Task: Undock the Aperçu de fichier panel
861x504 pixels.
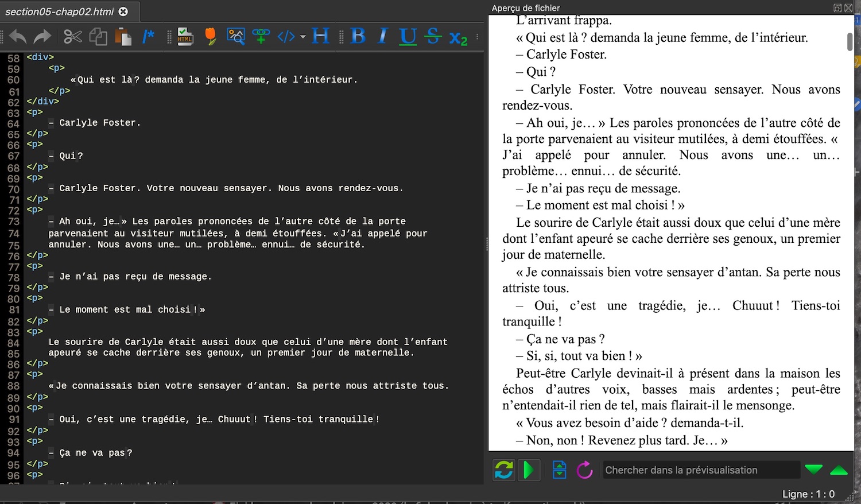Action: tap(838, 8)
